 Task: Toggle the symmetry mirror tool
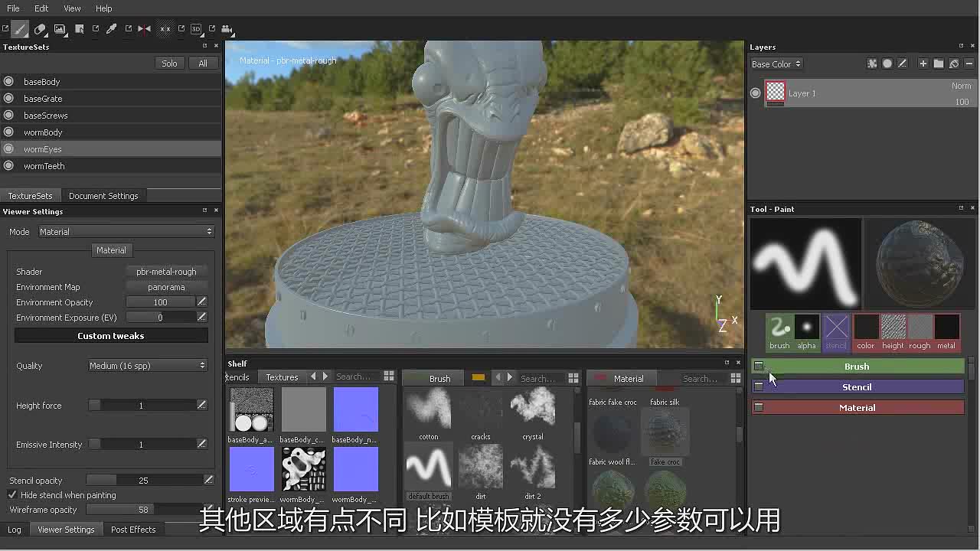145,29
